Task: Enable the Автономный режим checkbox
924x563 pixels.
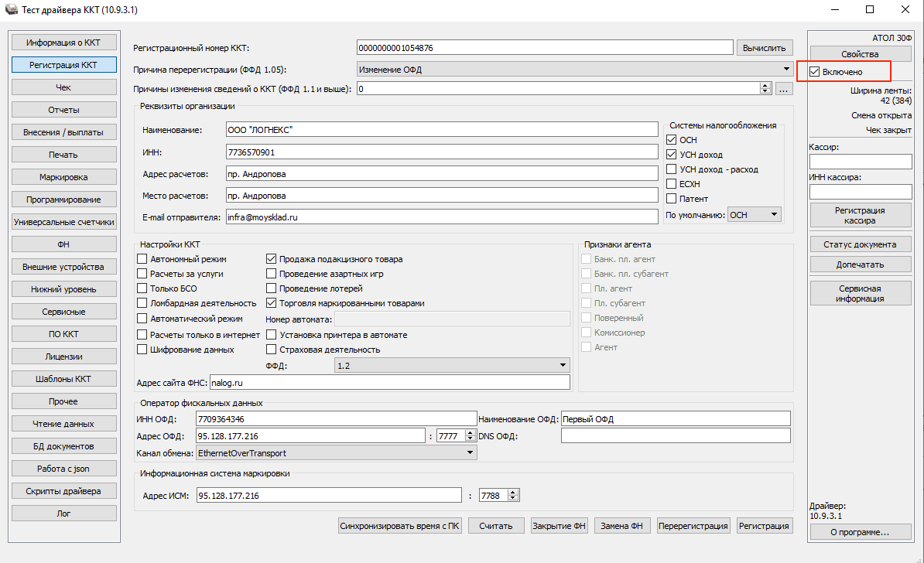Action: pyautogui.click(x=142, y=259)
